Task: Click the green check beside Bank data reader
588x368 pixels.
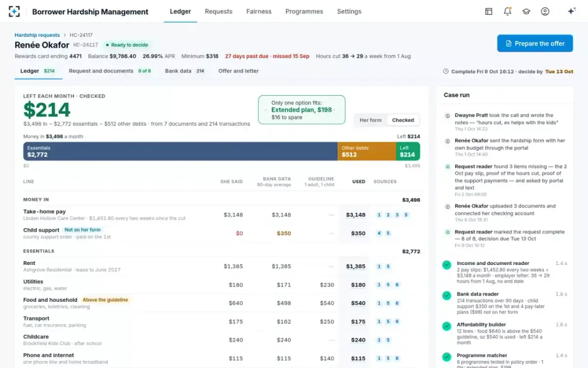Action: click(x=446, y=295)
